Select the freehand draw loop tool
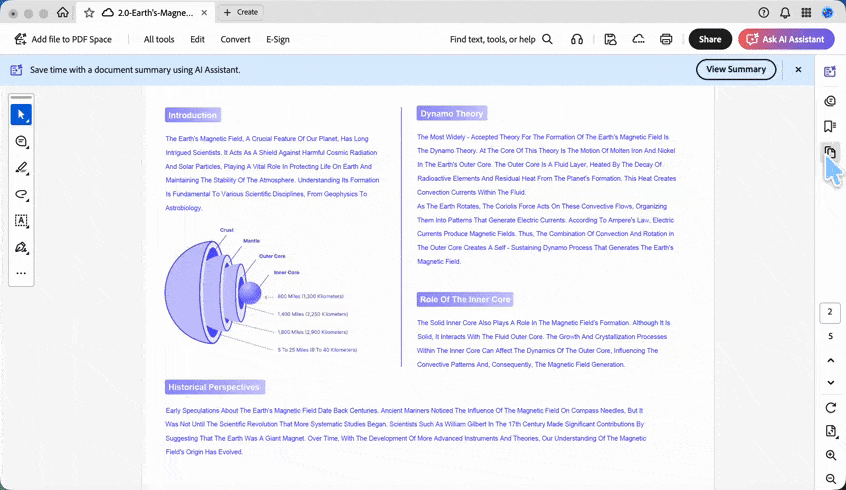 21,194
